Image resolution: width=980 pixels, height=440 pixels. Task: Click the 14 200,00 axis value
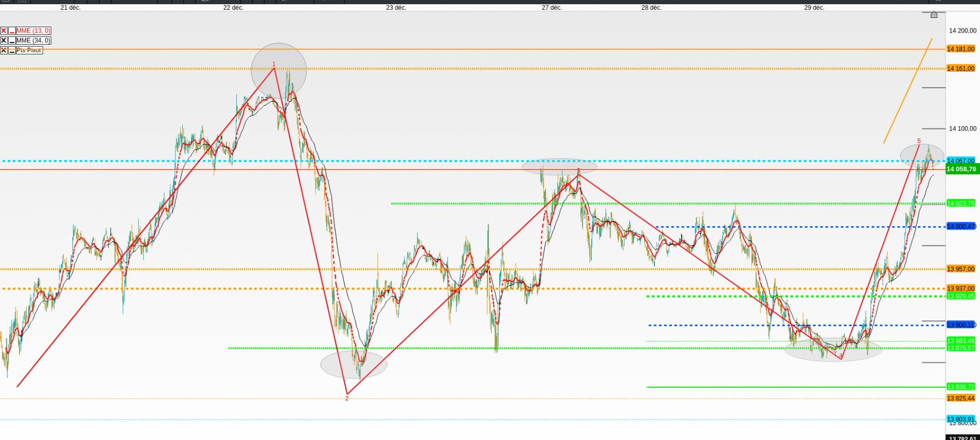click(x=963, y=31)
